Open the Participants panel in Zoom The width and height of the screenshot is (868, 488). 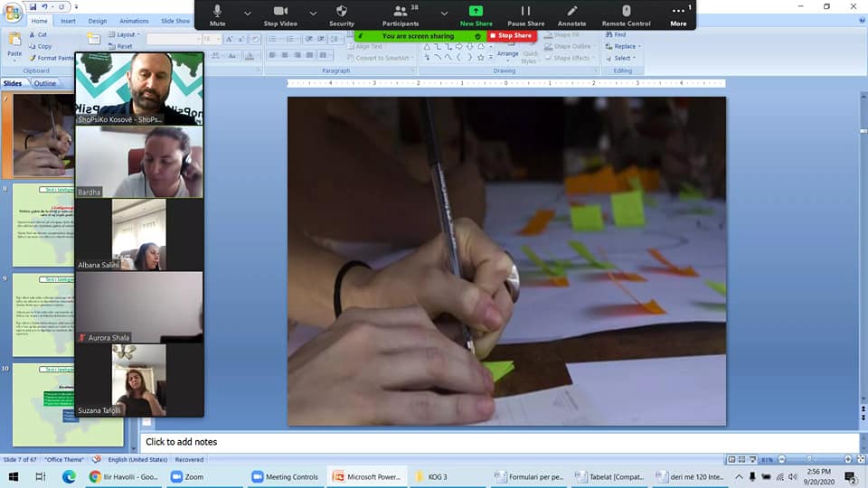pyautogui.click(x=401, y=15)
